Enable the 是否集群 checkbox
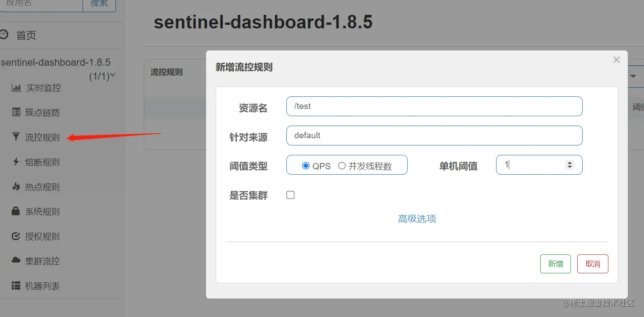This screenshot has width=644, height=317. click(x=290, y=195)
